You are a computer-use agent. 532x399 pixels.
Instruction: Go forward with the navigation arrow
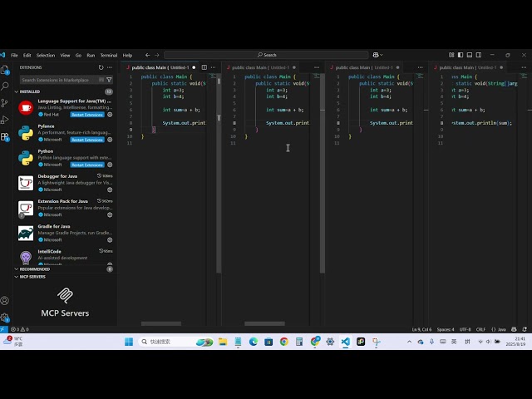point(157,55)
